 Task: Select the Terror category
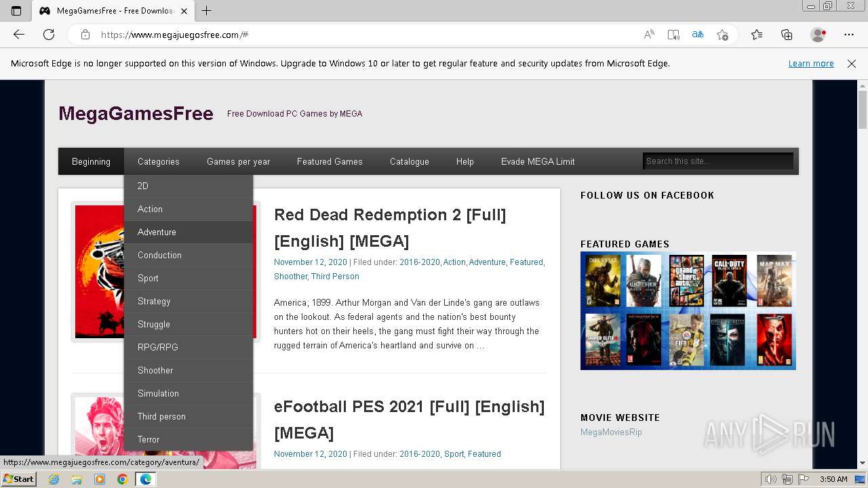click(x=189, y=439)
